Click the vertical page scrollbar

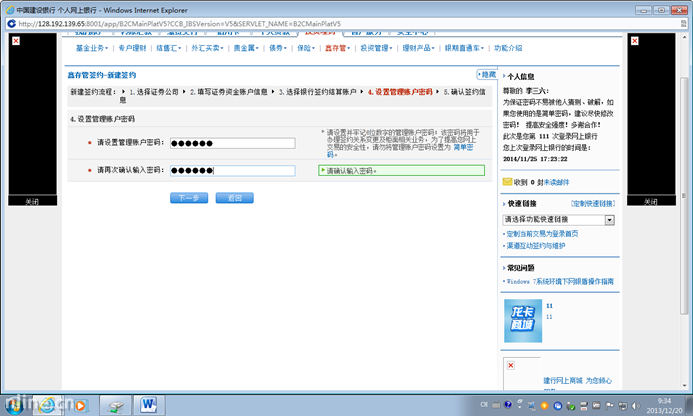point(684,195)
